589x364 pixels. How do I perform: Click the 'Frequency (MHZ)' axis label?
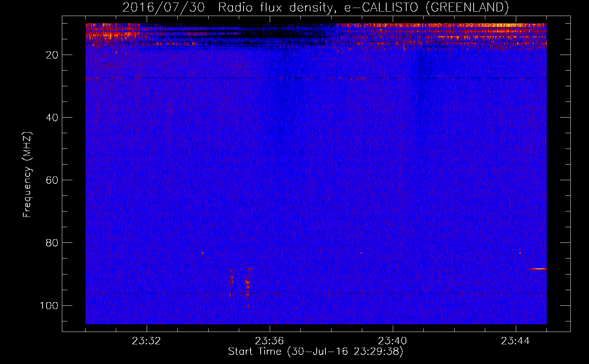click(27, 174)
